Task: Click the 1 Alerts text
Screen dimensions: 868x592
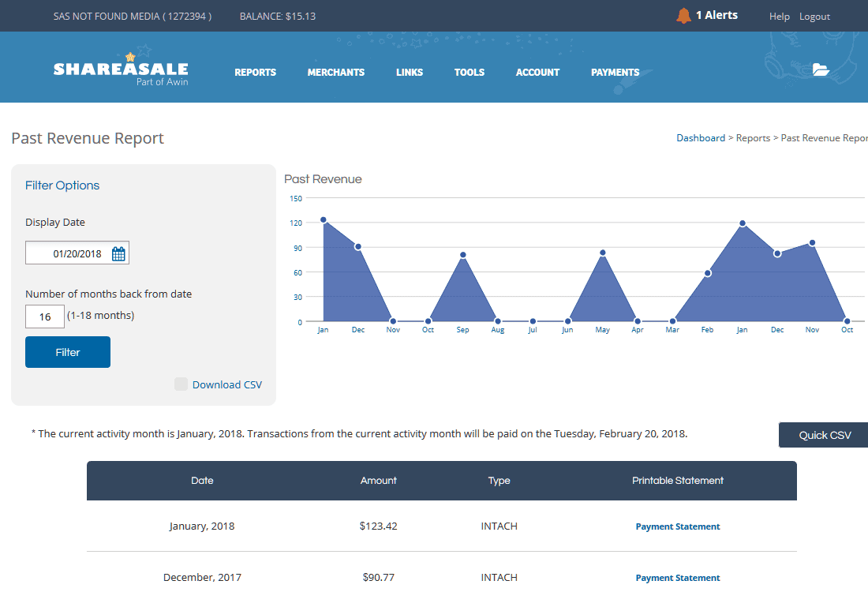Action: [716, 16]
